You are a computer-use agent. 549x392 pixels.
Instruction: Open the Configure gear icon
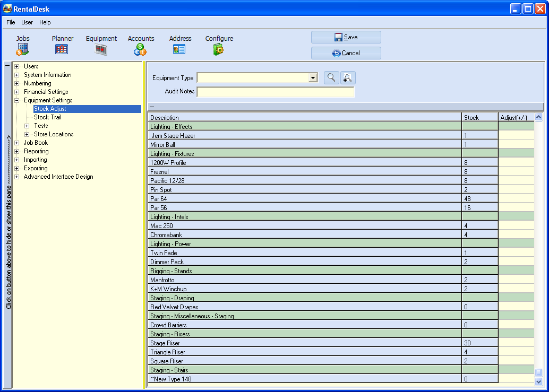click(x=218, y=49)
